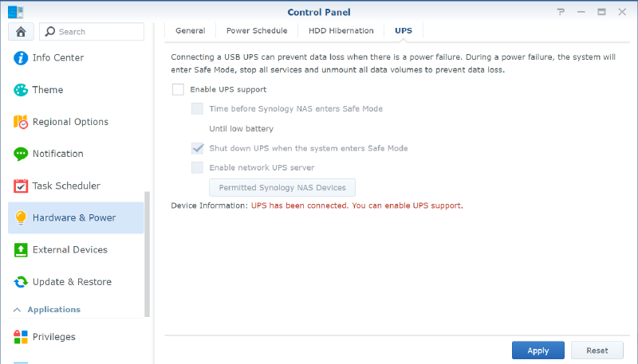The height and width of the screenshot is (364, 638).
Task: Open Task Scheduler calendar icon
Action: pos(20,186)
